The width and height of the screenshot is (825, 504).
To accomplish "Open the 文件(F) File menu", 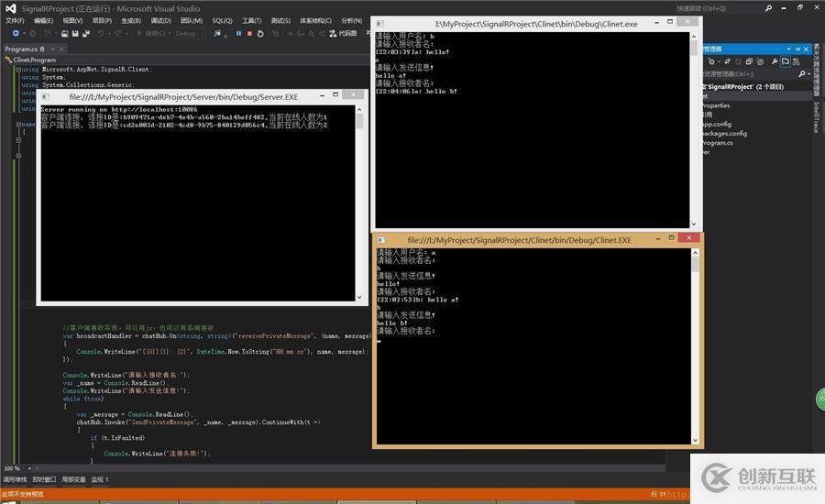I will (15, 20).
